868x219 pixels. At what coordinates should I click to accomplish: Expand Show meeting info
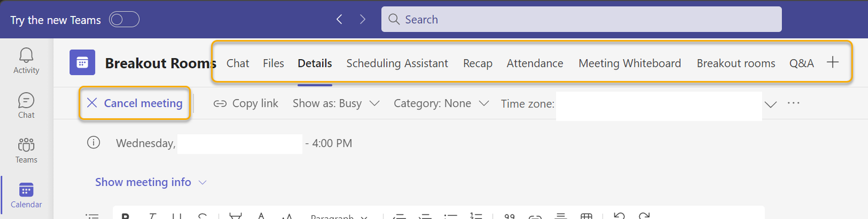(150, 182)
